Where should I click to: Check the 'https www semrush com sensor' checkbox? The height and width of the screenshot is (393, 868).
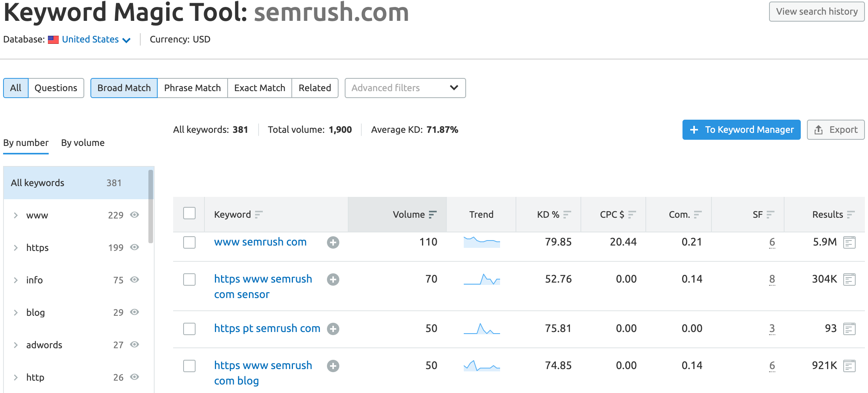point(189,280)
